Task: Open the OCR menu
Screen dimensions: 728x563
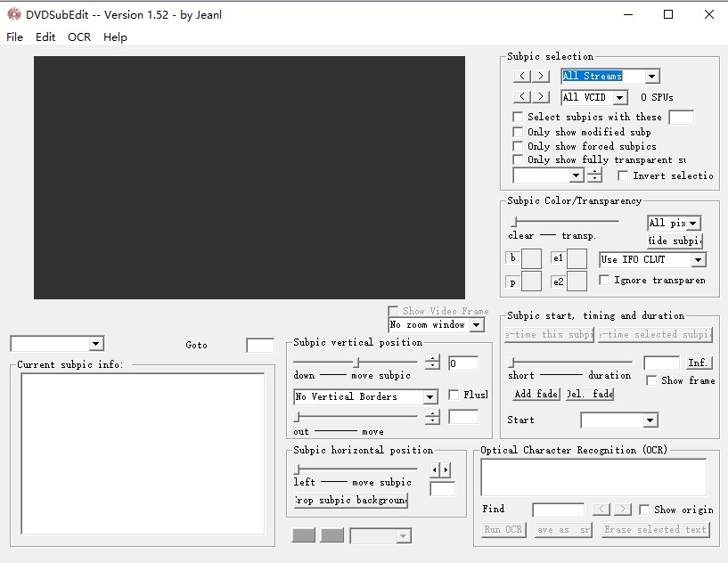Action: [79, 37]
